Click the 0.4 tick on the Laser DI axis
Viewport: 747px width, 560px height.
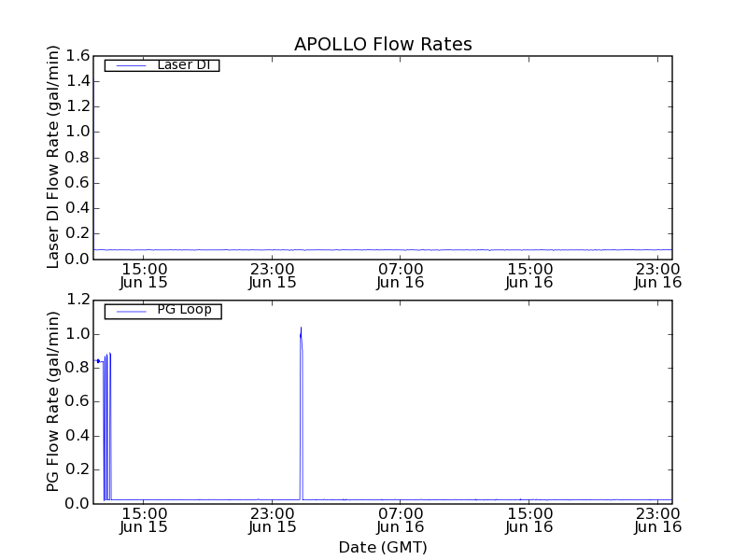pyautogui.click(x=78, y=208)
